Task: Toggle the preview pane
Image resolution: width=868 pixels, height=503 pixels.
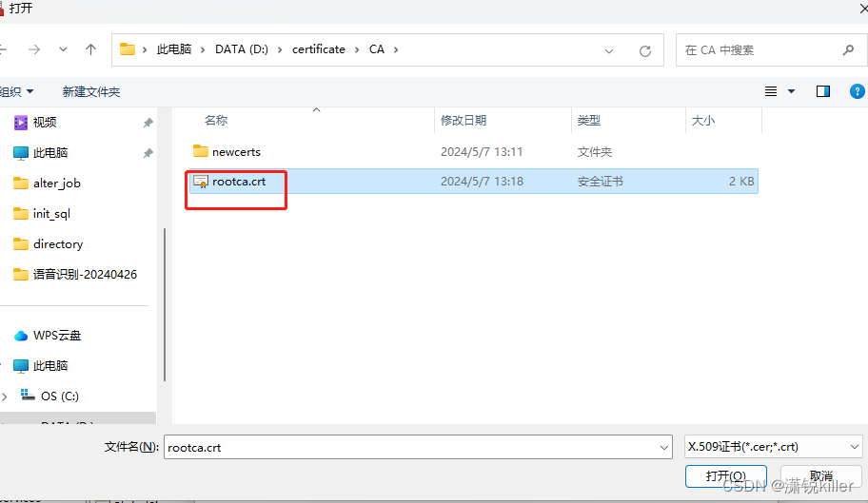Action: coord(823,91)
